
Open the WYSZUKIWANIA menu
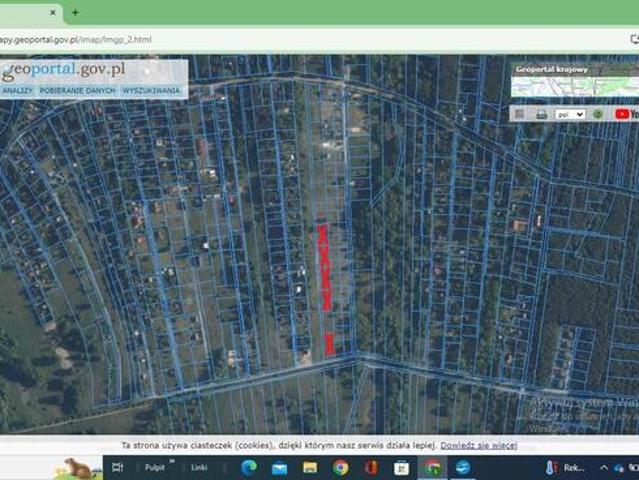click(x=152, y=91)
